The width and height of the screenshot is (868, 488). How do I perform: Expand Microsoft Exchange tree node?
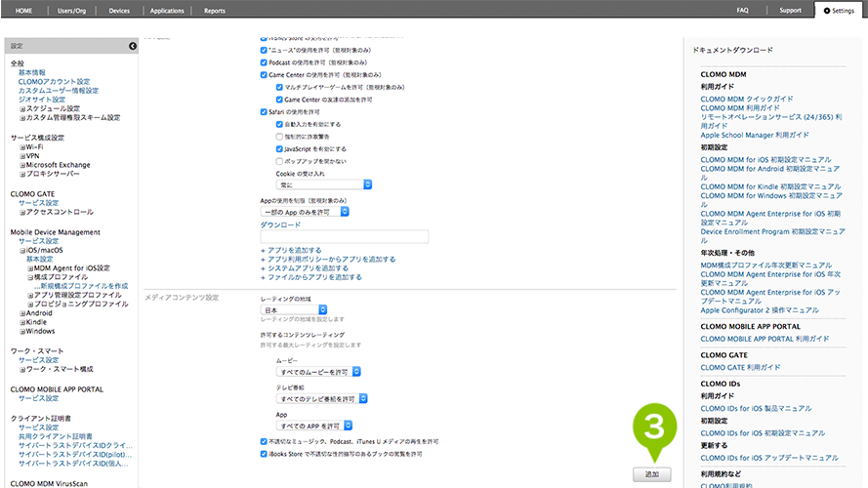coord(22,166)
